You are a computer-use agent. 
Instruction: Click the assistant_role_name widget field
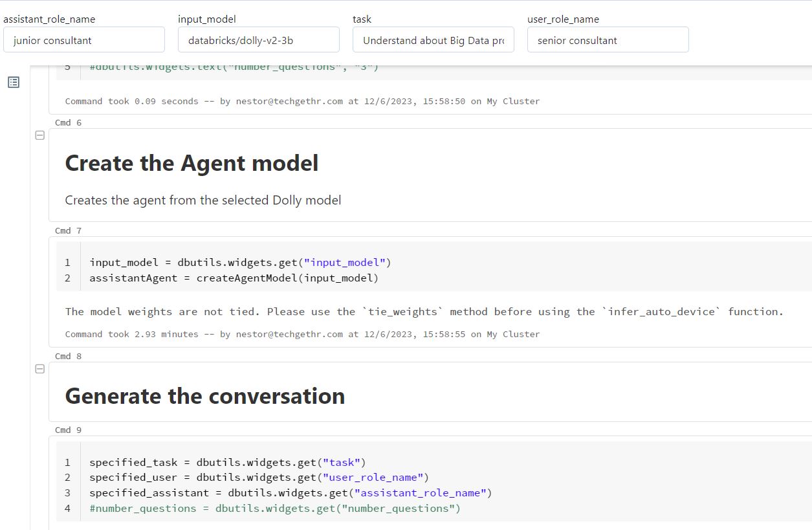[x=84, y=40]
